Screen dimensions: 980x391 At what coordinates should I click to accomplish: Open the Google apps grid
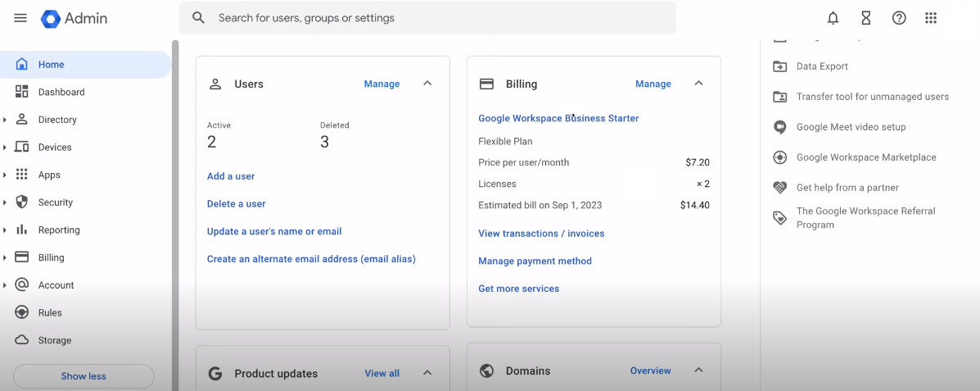coord(931,18)
